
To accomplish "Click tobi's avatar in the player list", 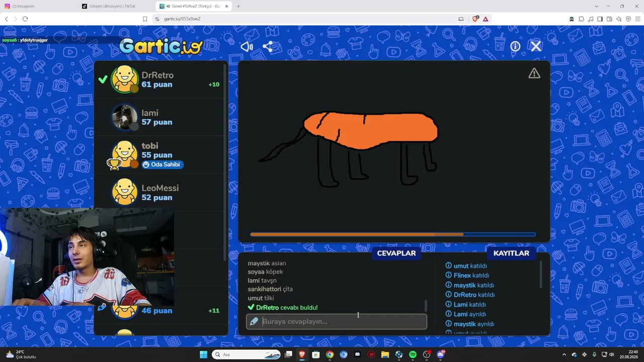I will pos(124,155).
